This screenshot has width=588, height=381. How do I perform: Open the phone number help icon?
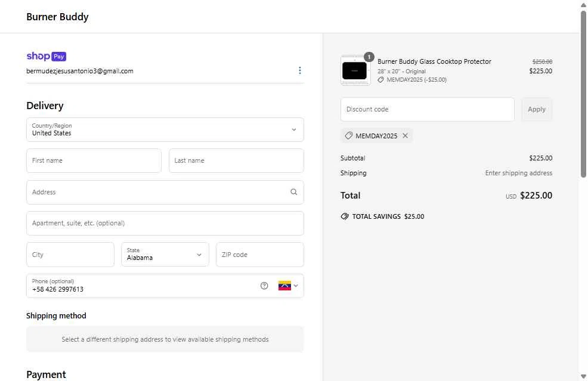coord(264,286)
